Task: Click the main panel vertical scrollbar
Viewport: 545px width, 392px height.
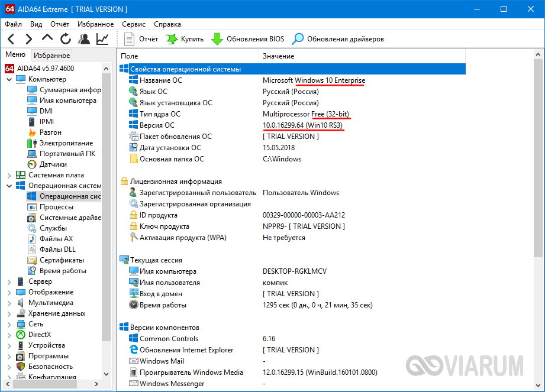Action: [538, 158]
